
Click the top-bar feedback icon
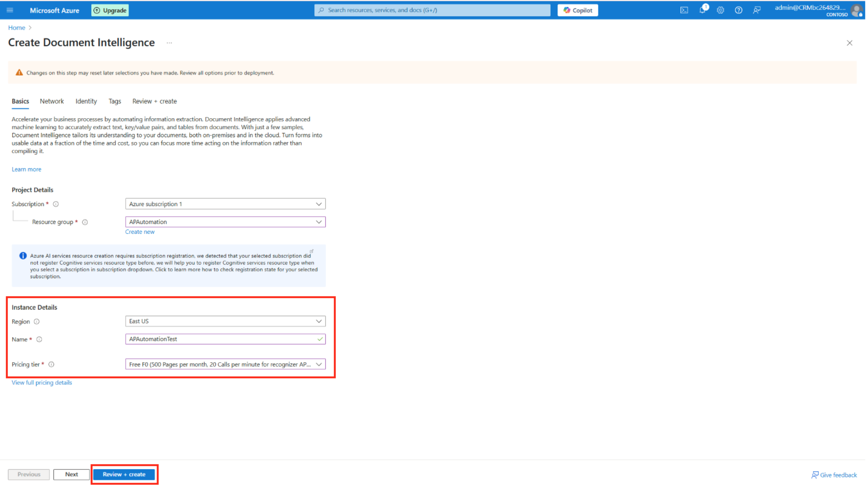756,10
